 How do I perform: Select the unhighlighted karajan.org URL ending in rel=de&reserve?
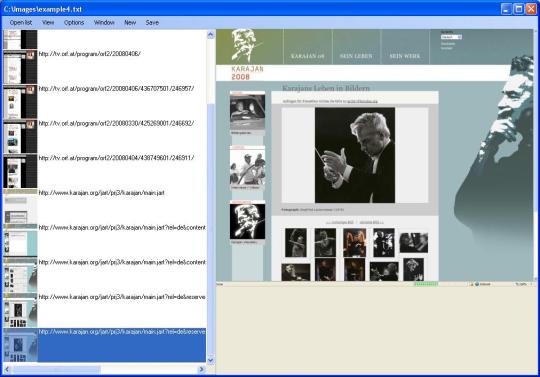click(122, 297)
